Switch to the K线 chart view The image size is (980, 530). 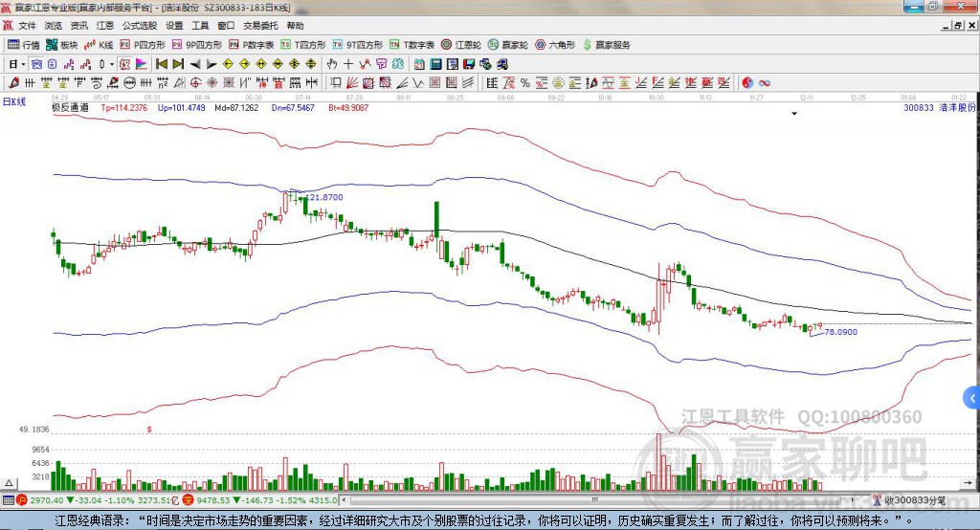coord(99,45)
